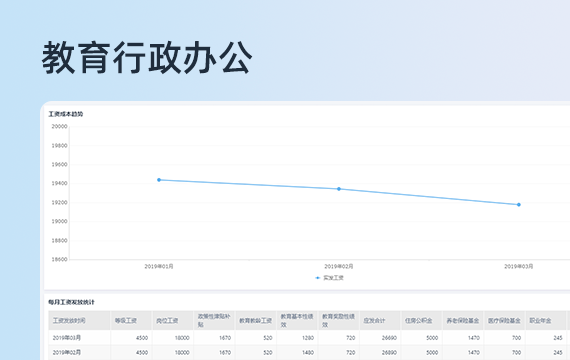Click the 教育基本性绩效 column header
570x360 pixels.
[x=297, y=320]
